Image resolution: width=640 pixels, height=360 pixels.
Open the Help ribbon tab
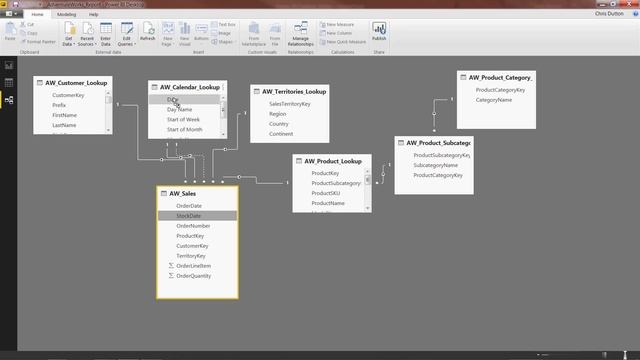pyautogui.click(x=93, y=14)
